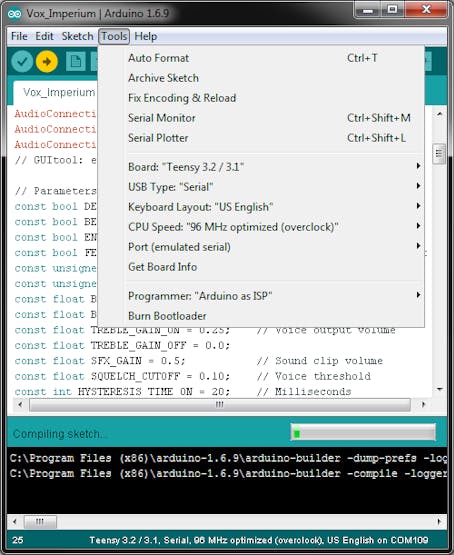Expand Programmer "Arduino as ISP" submenu
This screenshot has width=454, height=555.
pos(261,296)
